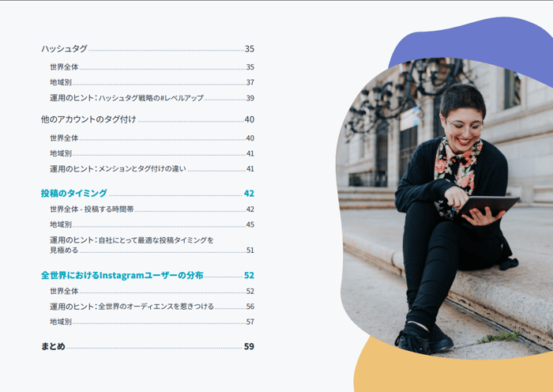The image size is (553, 392).
Task: Open 地域別 entry for page 45
Action: [152, 224]
